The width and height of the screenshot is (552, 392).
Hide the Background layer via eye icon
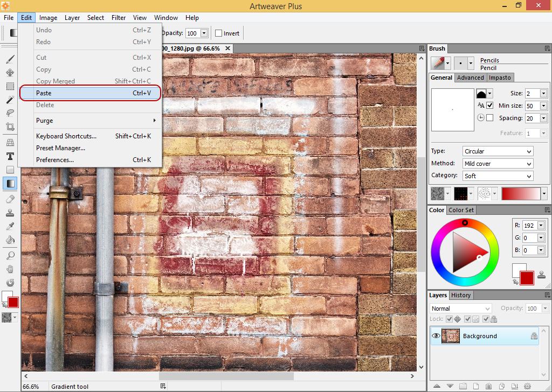coord(436,336)
